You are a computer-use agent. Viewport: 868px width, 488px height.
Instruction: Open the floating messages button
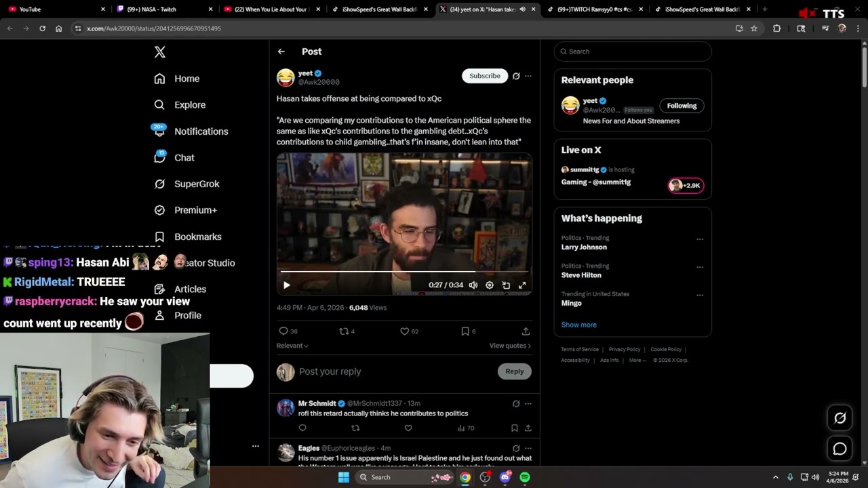tap(840, 449)
